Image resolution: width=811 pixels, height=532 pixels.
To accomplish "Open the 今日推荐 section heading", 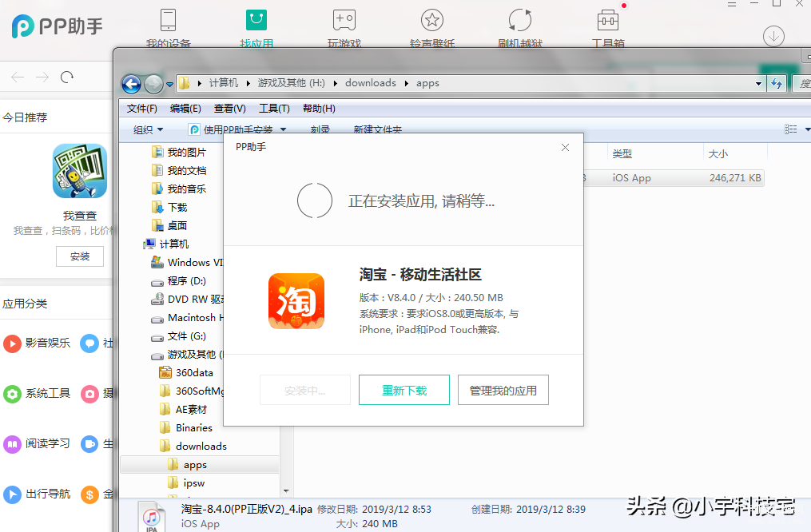I will pos(25,118).
